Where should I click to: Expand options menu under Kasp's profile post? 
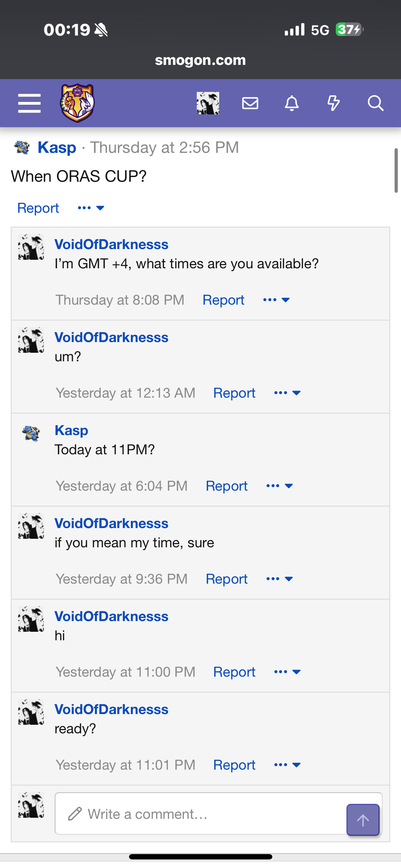click(x=91, y=208)
